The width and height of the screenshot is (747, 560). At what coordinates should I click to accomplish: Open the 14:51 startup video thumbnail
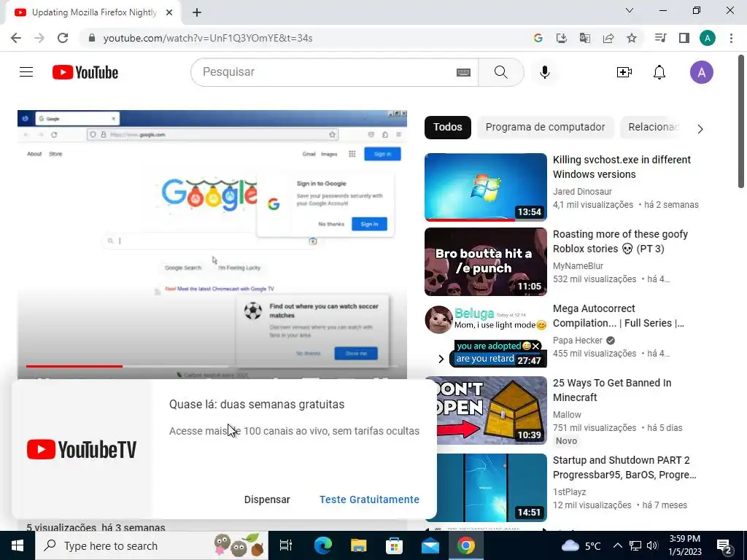tap(491, 487)
